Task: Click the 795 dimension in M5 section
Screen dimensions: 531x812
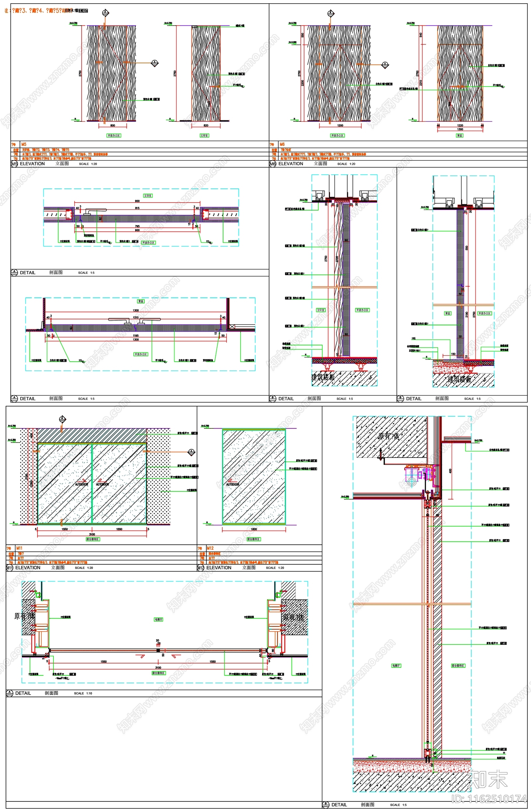Action: pos(137,226)
